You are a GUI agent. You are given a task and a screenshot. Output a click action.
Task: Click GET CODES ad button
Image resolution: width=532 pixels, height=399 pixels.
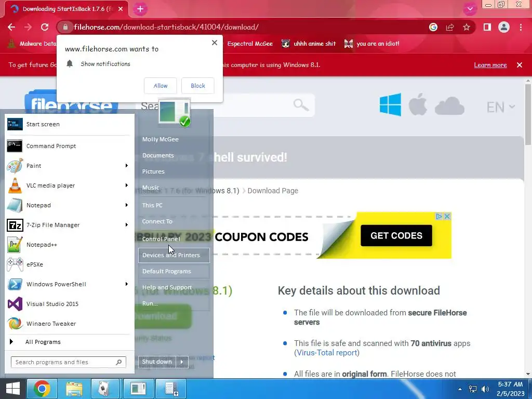[x=396, y=235]
